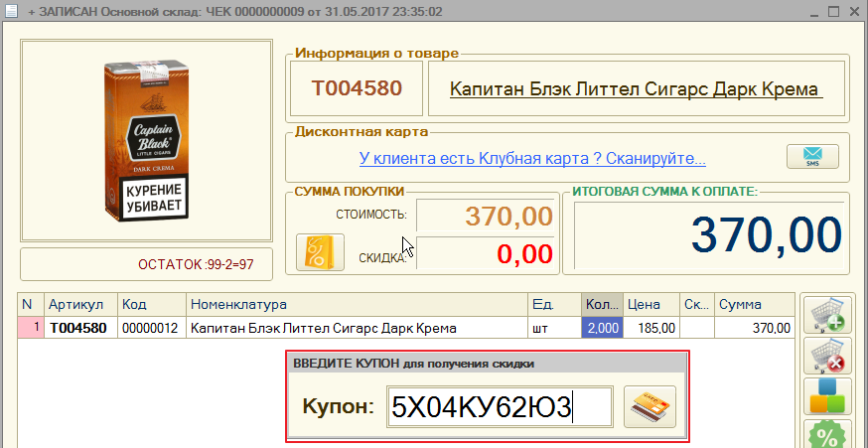
Task: Apply coupon with the credit card button
Action: tap(650, 407)
